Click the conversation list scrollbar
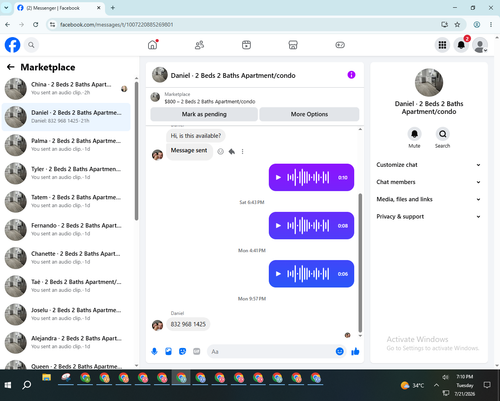Image resolution: width=500 pixels, height=401 pixels. coord(136,151)
